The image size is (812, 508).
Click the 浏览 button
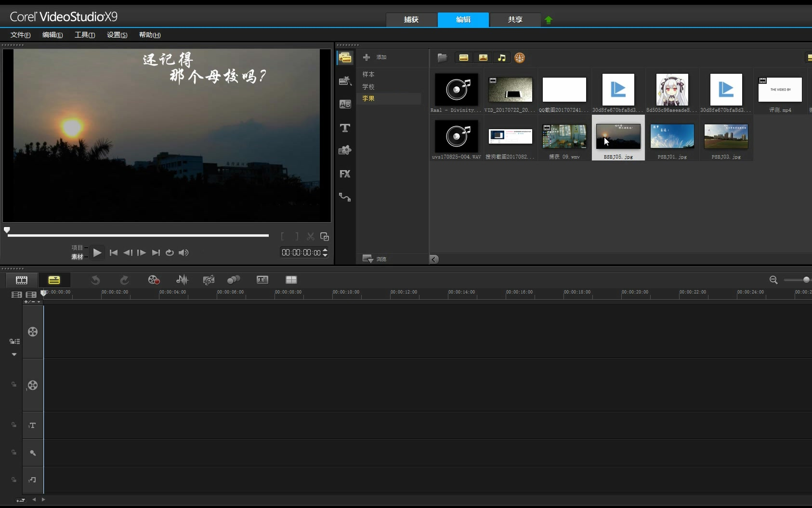coord(375,259)
